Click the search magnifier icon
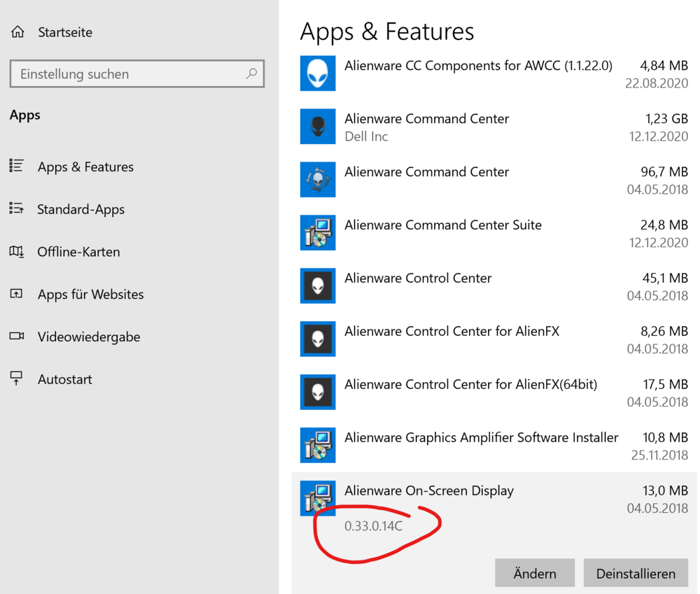The width and height of the screenshot is (700, 594). coord(251,73)
